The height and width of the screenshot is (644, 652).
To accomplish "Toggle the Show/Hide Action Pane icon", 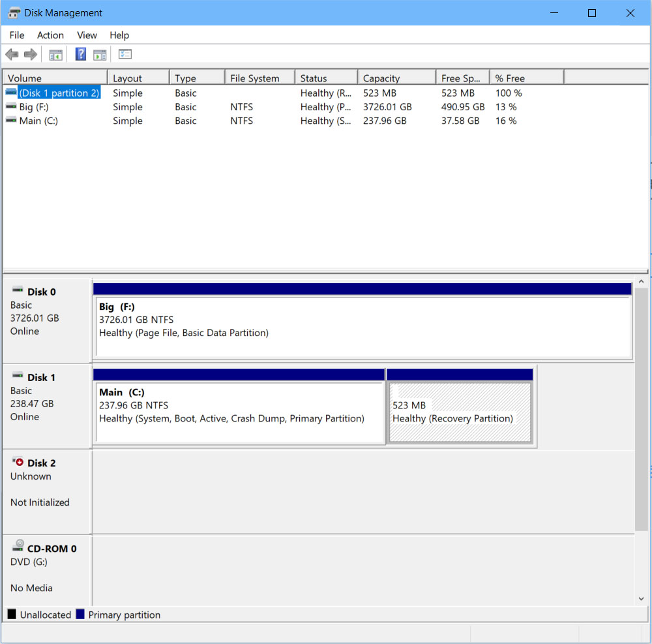I will [100, 55].
